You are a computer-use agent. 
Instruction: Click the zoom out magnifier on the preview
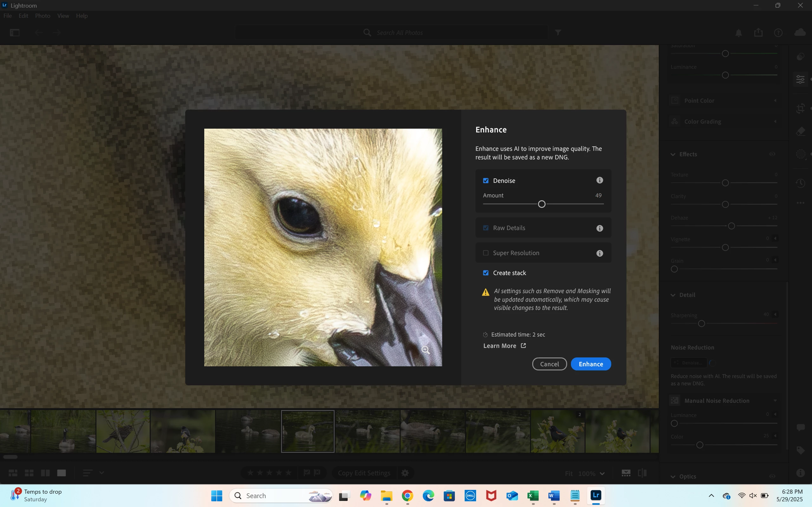(425, 350)
